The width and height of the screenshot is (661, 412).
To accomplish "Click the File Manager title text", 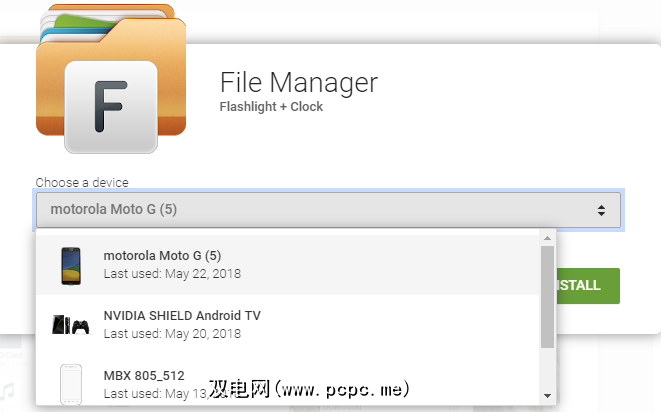I will point(299,81).
